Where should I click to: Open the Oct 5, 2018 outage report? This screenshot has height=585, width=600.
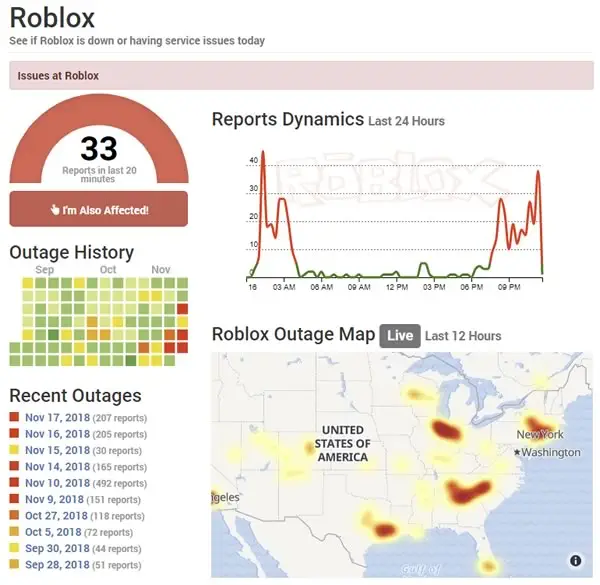(53, 532)
